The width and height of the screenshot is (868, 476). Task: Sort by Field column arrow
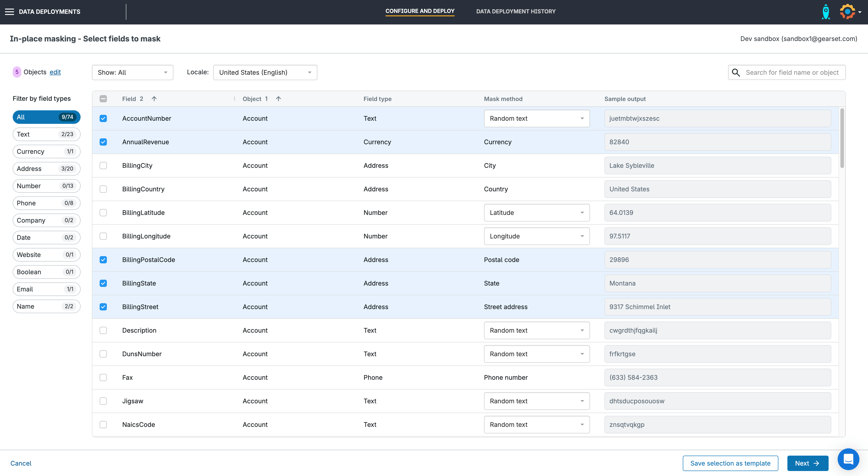tap(154, 99)
